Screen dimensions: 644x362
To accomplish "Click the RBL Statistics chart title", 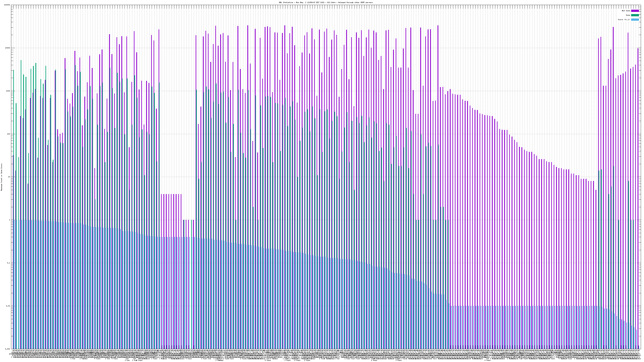I will 325,2.
